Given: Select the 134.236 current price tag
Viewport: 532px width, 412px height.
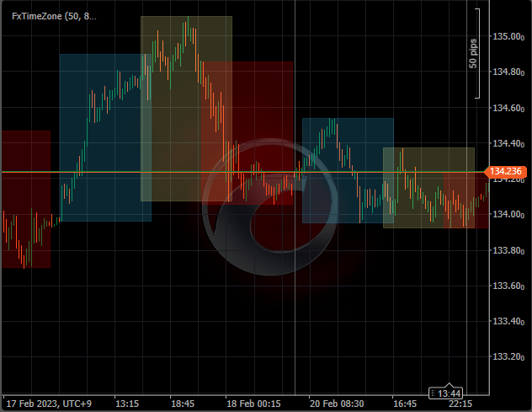Looking at the screenshot, I should coord(507,172).
